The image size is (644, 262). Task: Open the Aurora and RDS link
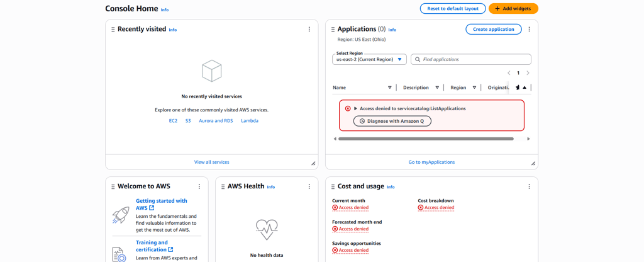216,121
